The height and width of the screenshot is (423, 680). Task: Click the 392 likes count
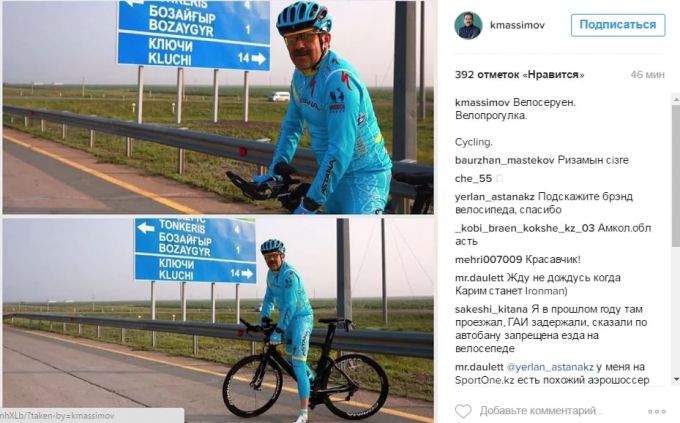(x=519, y=75)
